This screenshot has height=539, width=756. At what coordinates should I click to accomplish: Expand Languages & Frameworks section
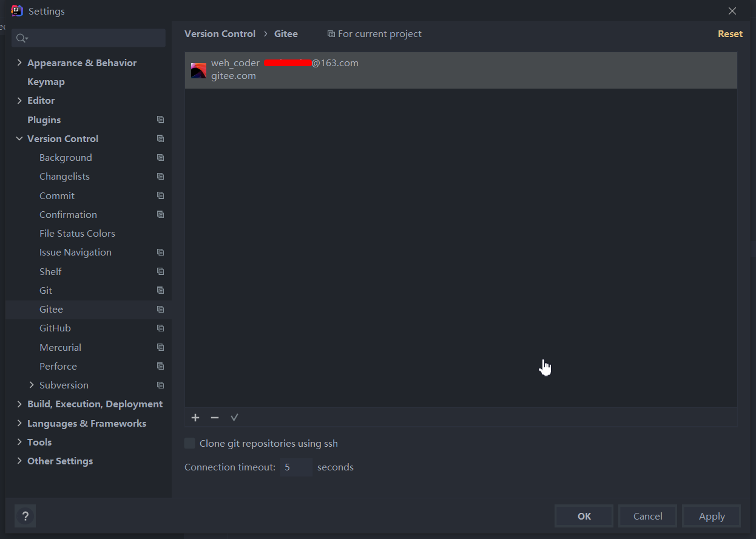tap(19, 424)
